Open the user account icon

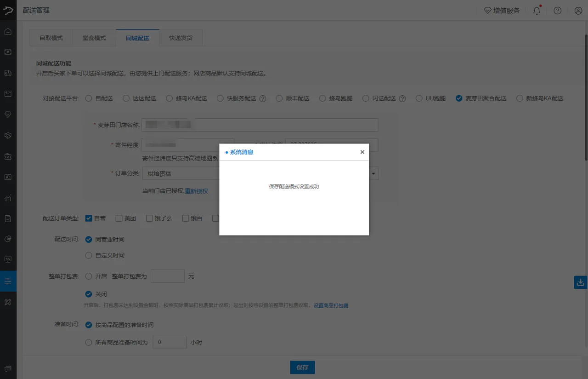578,10
